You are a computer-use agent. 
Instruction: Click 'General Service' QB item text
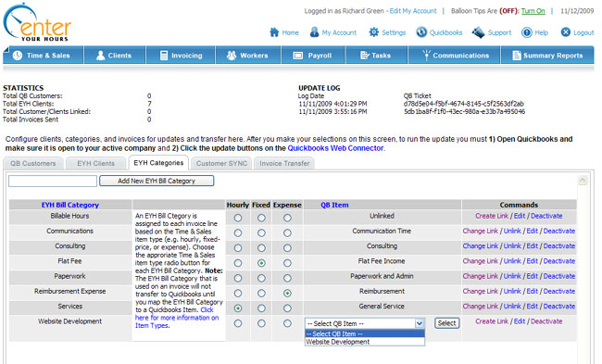tap(382, 306)
